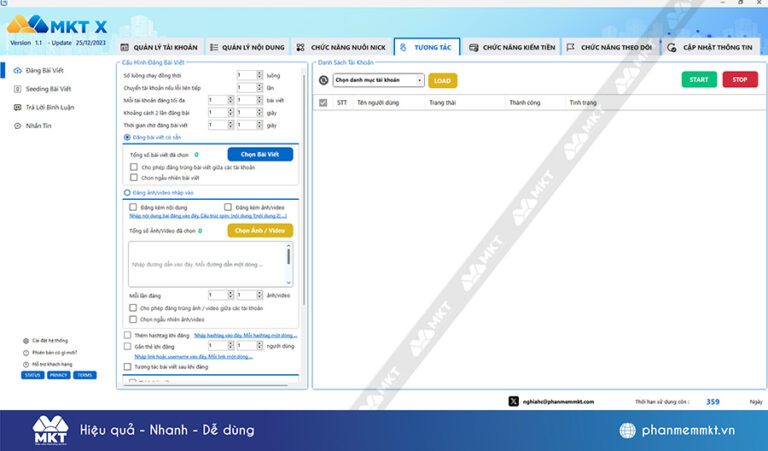
Task: Select Đăng bài viết có sẵn radio option
Action: click(127, 138)
